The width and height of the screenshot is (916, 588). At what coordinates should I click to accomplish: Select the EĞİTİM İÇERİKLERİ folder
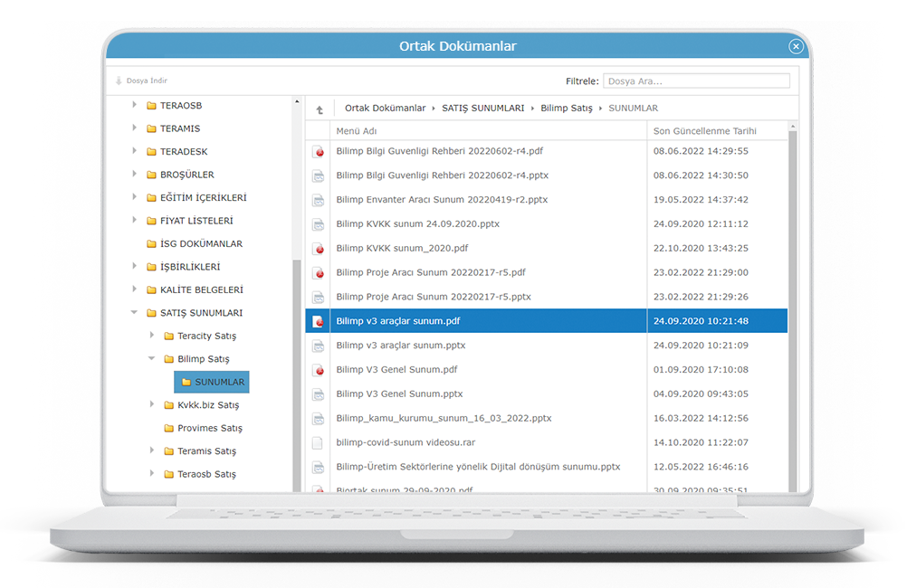204,198
